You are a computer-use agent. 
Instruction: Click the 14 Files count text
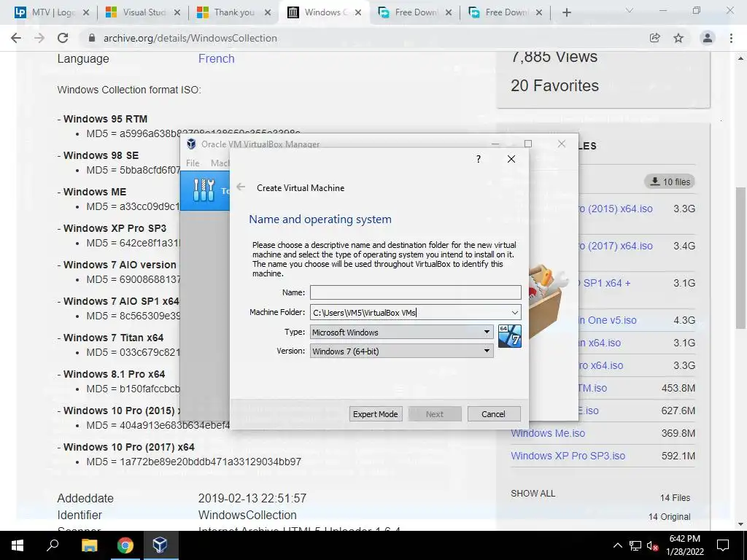pos(675,497)
